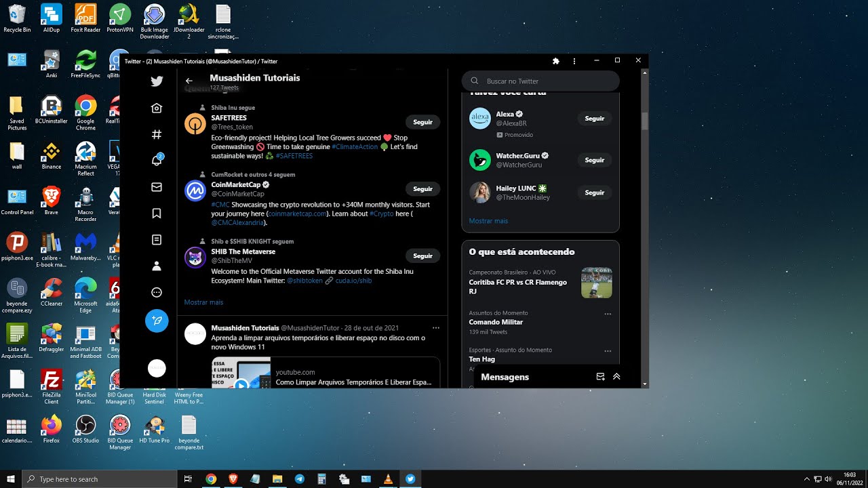Open Lists icon in sidebar
This screenshot has height=488, width=868.
coord(157,240)
